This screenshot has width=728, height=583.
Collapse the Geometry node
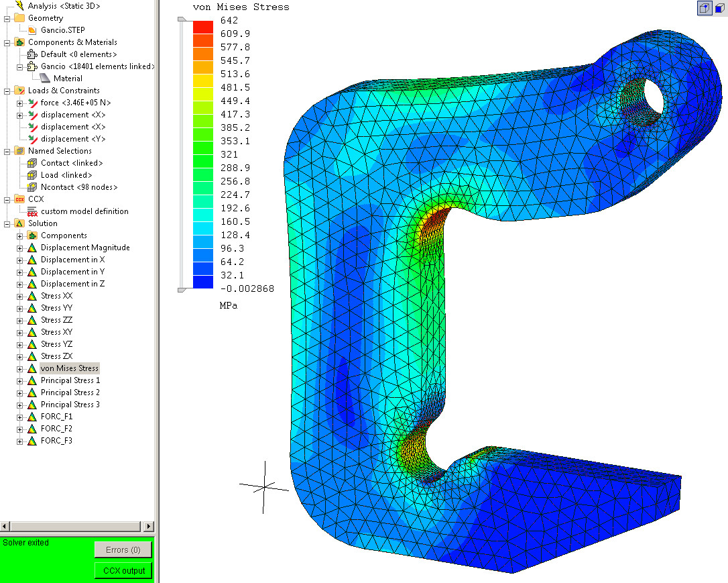coord(7,19)
